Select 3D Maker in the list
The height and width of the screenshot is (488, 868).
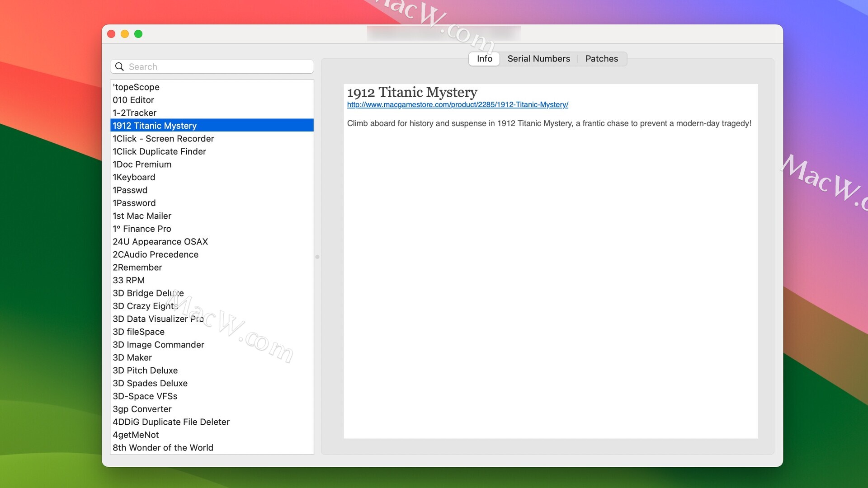[x=212, y=357]
